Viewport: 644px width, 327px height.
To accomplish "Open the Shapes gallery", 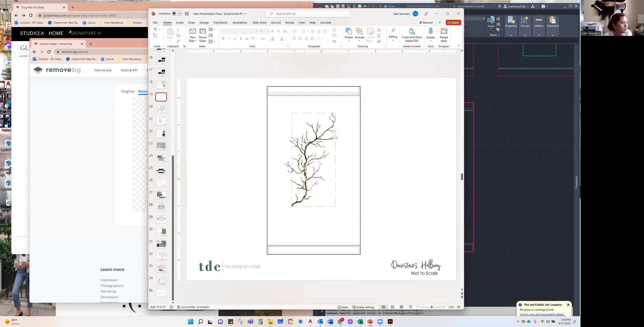I will pos(349,35).
